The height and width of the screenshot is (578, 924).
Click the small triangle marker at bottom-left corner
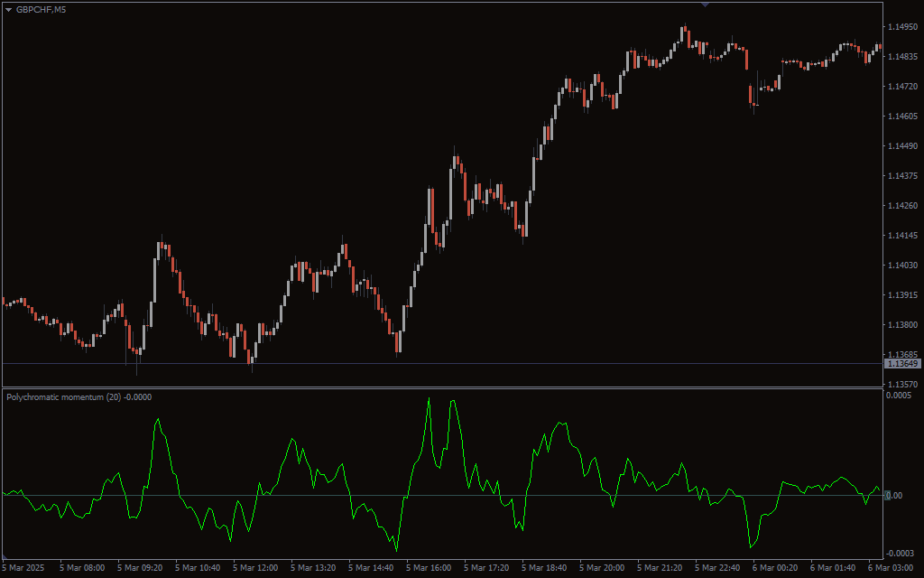click(x=5, y=557)
